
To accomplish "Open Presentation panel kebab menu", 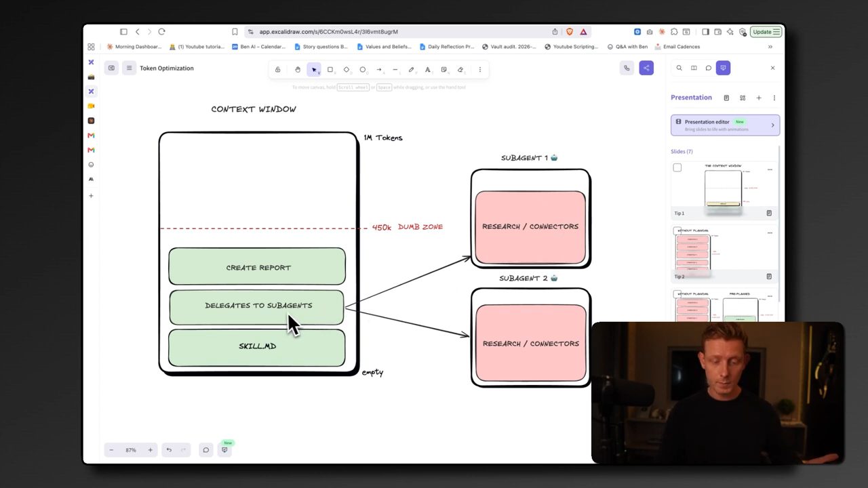I will click(774, 98).
